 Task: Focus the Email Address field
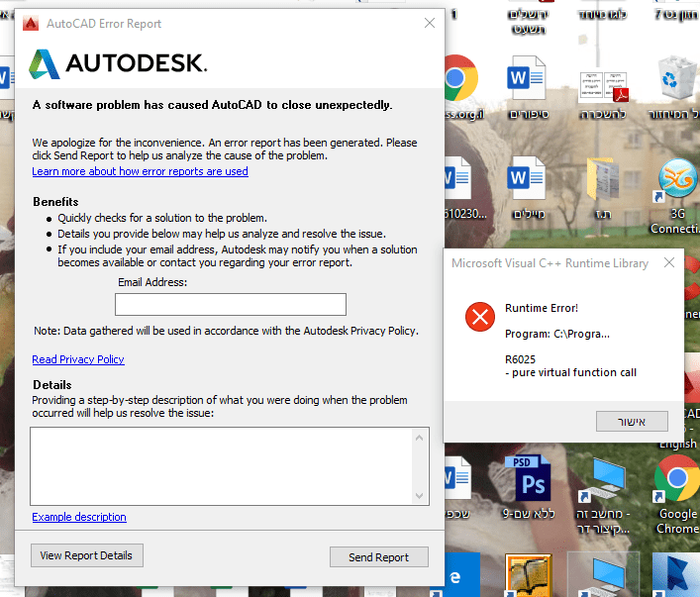pos(231,304)
